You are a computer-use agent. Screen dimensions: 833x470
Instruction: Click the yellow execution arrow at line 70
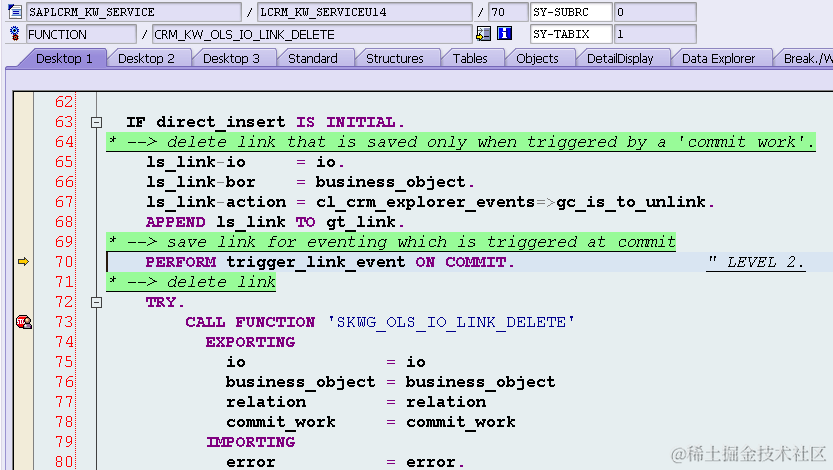tap(23, 261)
